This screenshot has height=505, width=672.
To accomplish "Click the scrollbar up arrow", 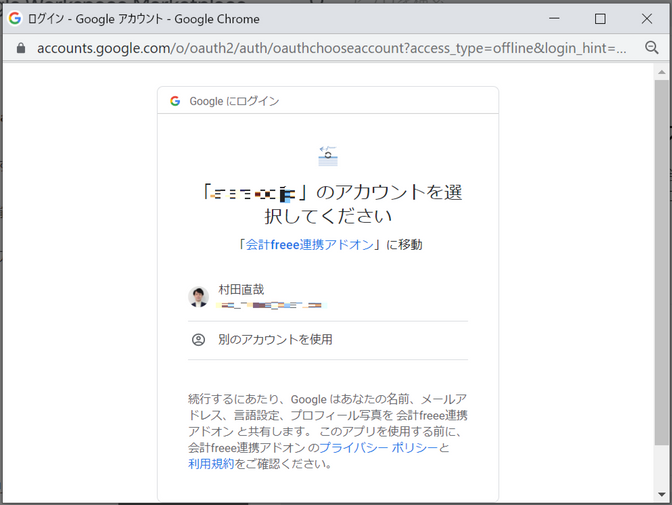I will pyautogui.click(x=661, y=72).
